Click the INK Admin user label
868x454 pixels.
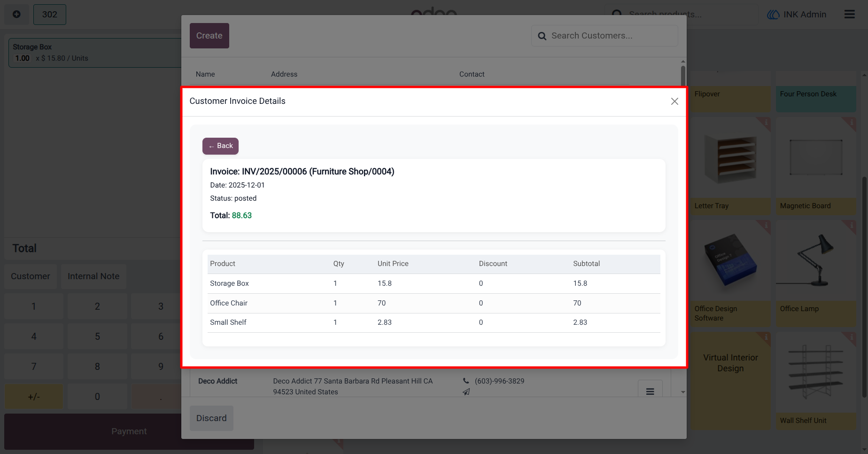click(797, 15)
